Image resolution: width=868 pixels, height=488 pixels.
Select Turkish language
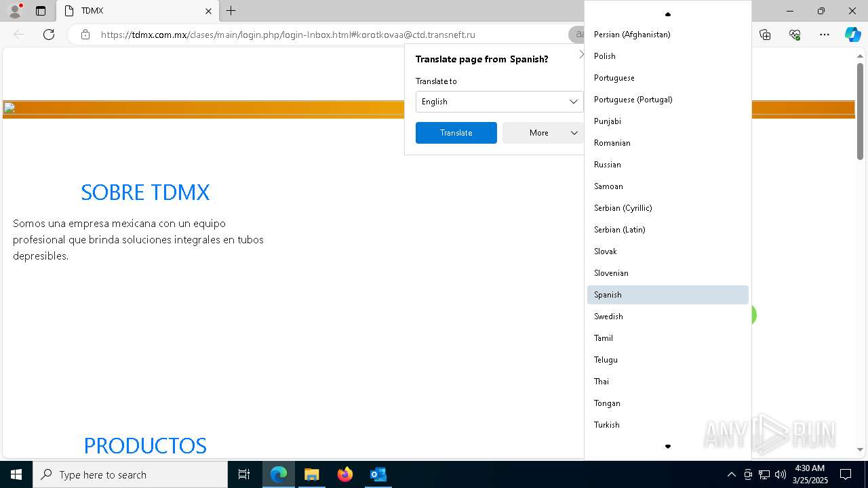668,425
